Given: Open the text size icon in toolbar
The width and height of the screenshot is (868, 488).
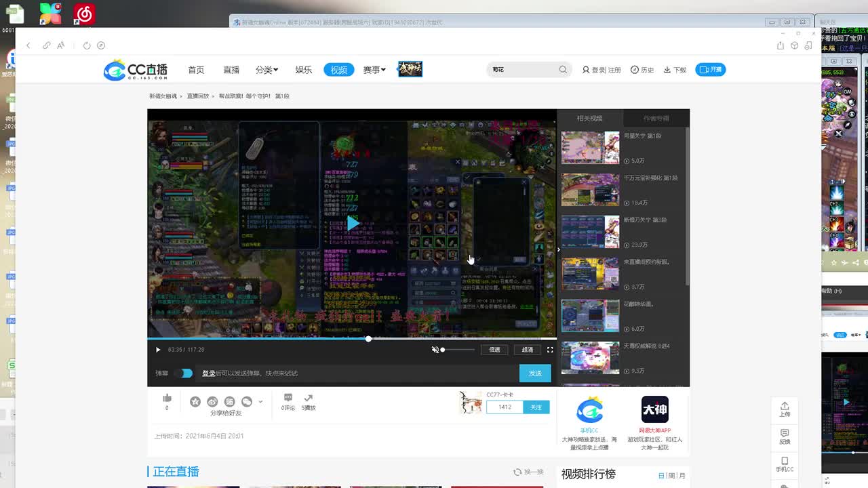Looking at the screenshot, I should coord(61,45).
